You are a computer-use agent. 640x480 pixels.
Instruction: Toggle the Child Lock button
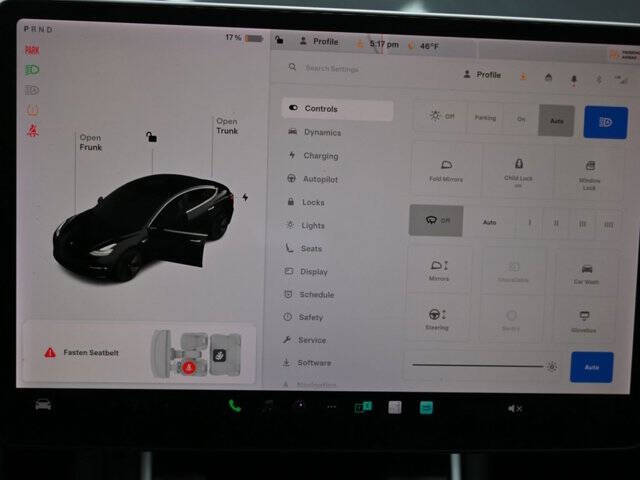[518, 172]
